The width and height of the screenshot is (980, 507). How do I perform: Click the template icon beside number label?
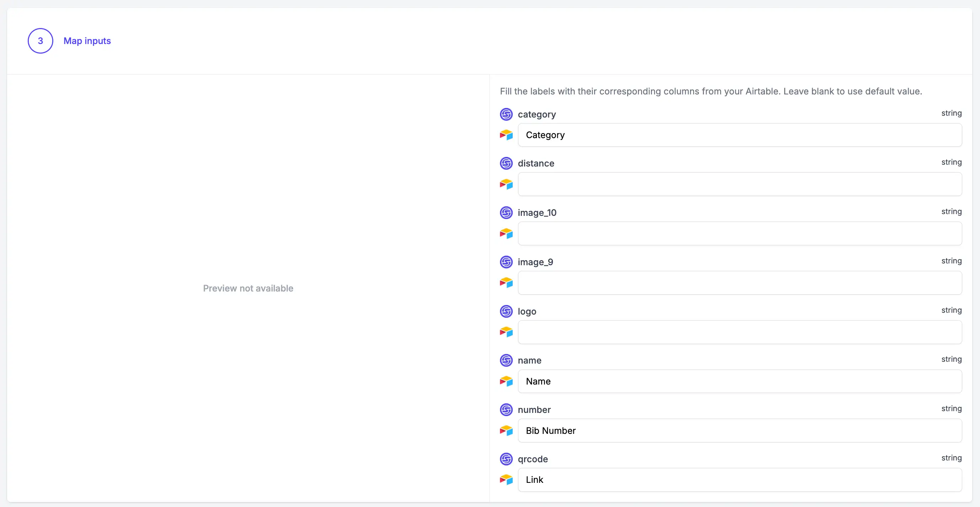pyautogui.click(x=506, y=410)
